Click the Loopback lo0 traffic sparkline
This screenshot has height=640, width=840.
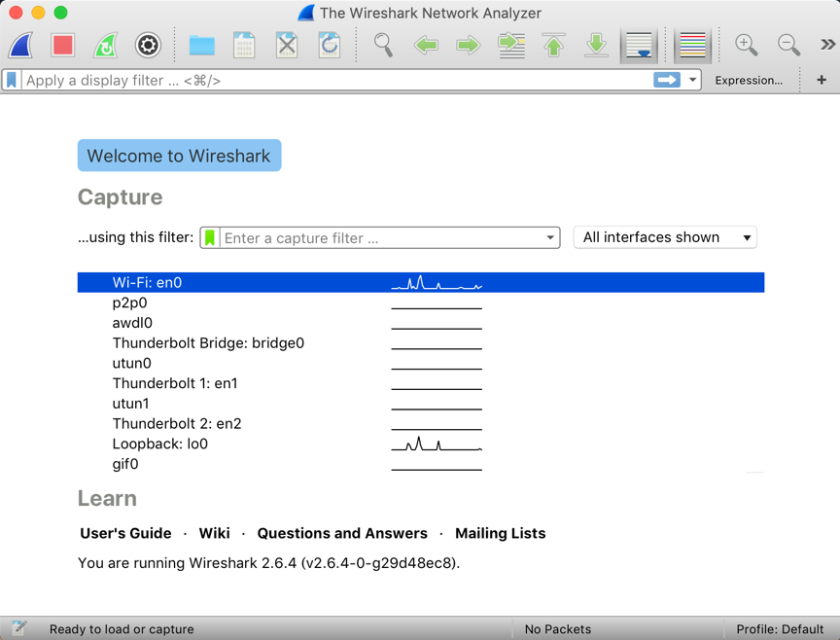437,444
